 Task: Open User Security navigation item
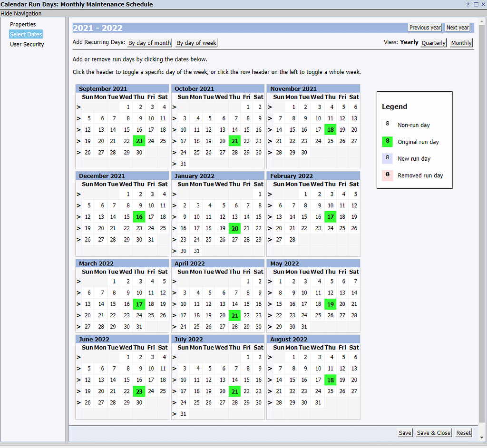27,44
